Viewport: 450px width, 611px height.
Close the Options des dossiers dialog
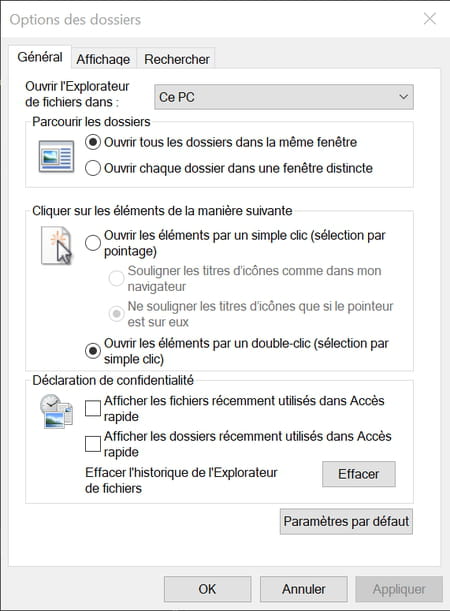point(430,18)
